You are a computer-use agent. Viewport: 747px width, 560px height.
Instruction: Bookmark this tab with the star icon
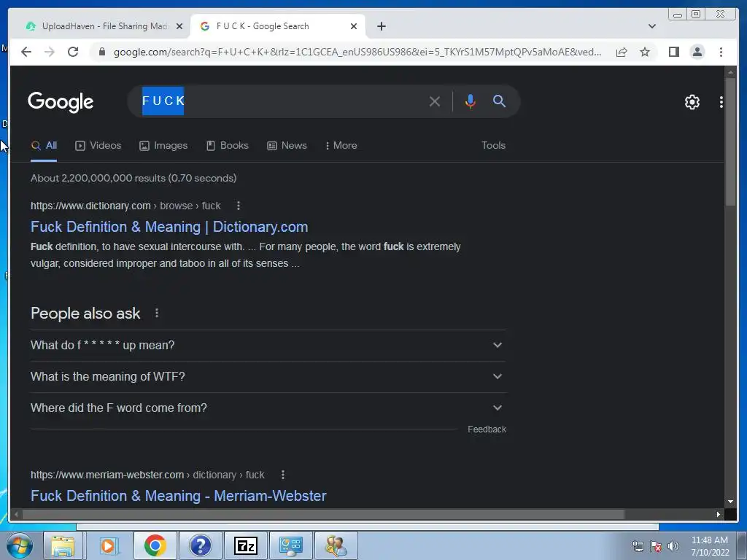coord(645,52)
